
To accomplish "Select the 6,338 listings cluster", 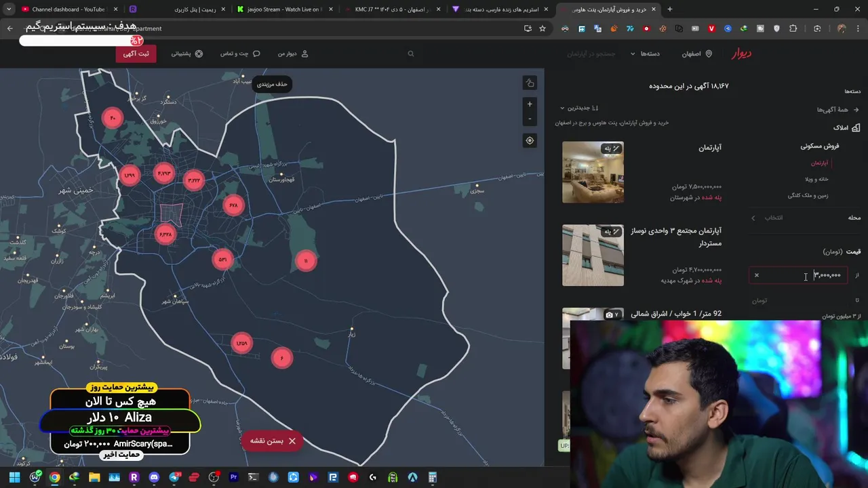I will coord(165,235).
